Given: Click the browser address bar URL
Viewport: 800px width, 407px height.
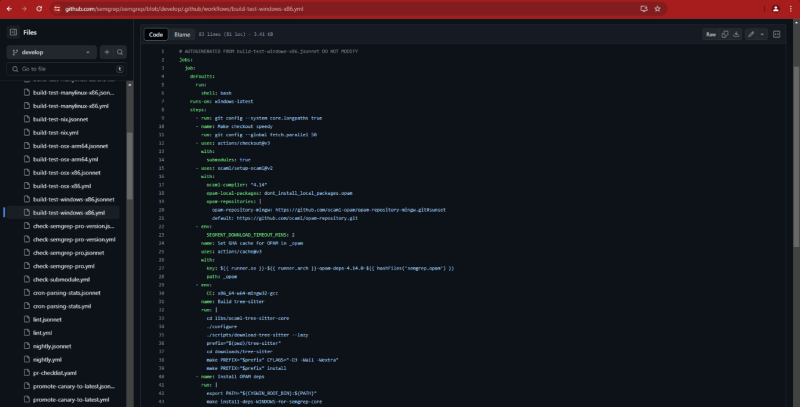Looking at the screenshot, I should click(184, 9).
